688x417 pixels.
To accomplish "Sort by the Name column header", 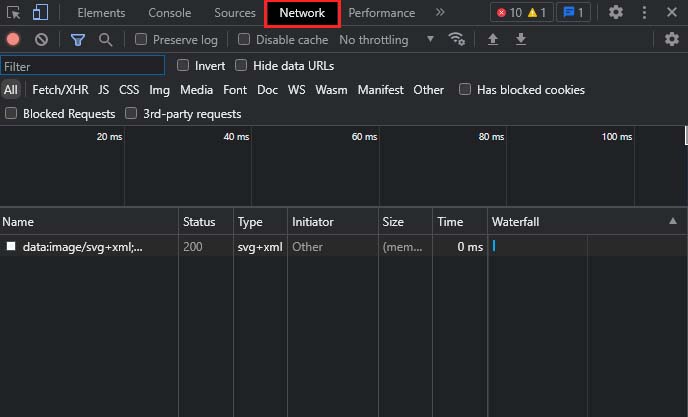I will pos(89,222).
